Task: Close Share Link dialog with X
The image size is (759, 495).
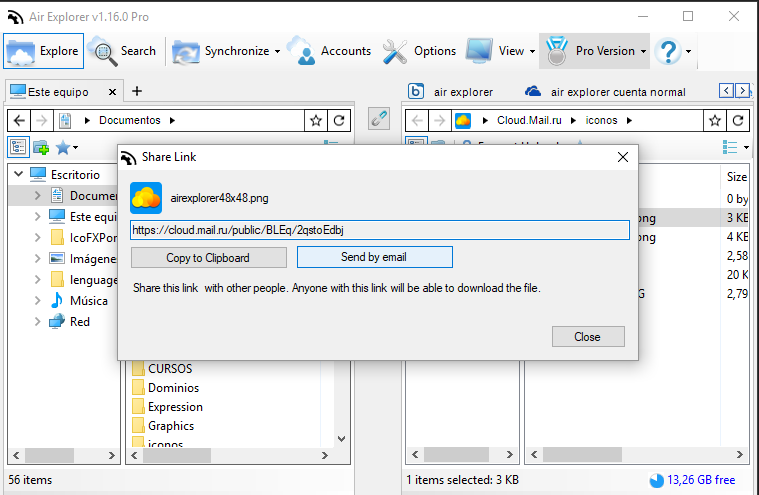Action: (623, 157)
